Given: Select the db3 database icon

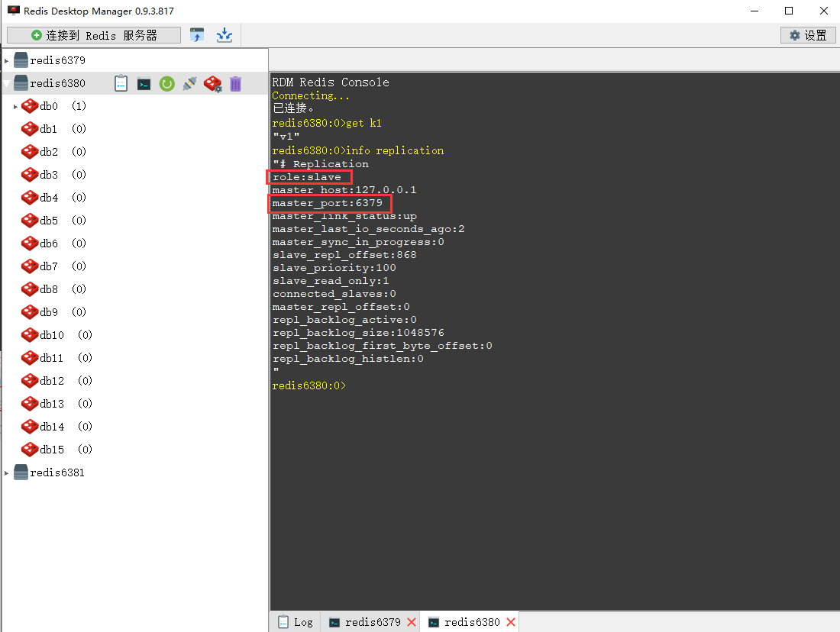Looking at the screenshot, I should pyautogui.click(x=30, y=175).
